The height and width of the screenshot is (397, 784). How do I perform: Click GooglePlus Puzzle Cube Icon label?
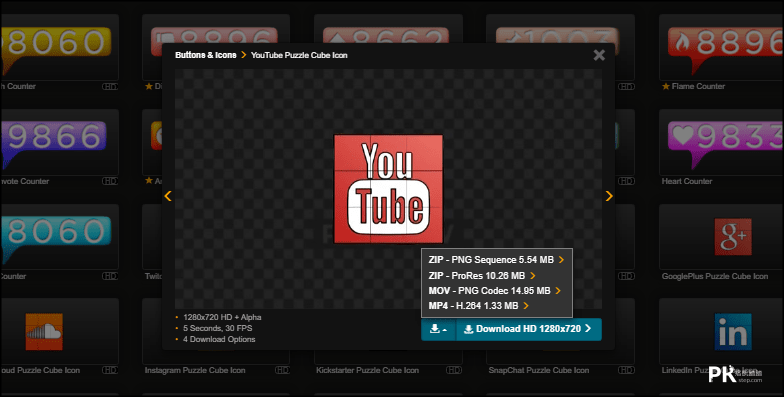(x=714, y=276)
